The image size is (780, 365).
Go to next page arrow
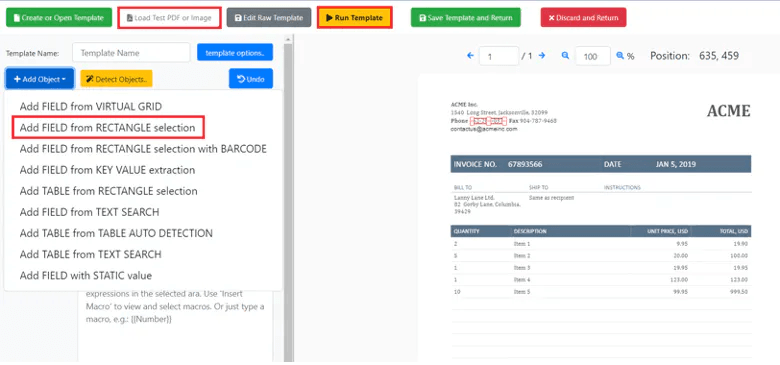[542, 56]
